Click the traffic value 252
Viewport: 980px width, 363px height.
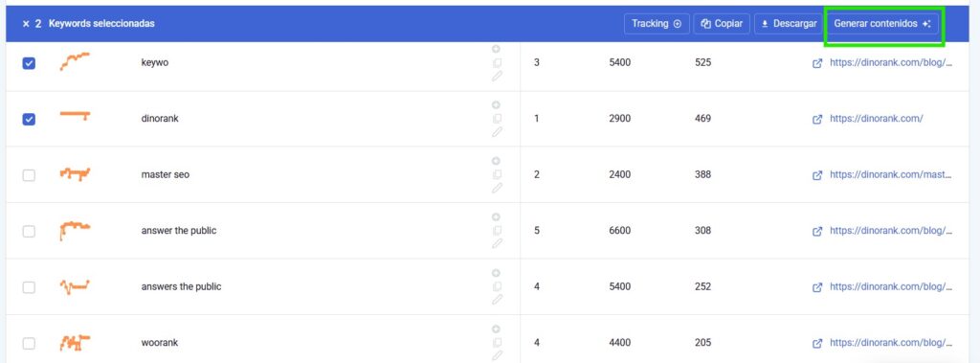coord(702,286)
